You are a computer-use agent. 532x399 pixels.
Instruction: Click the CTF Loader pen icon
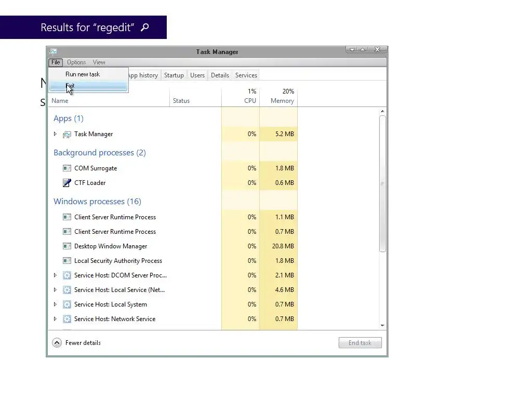pos(67,183)
